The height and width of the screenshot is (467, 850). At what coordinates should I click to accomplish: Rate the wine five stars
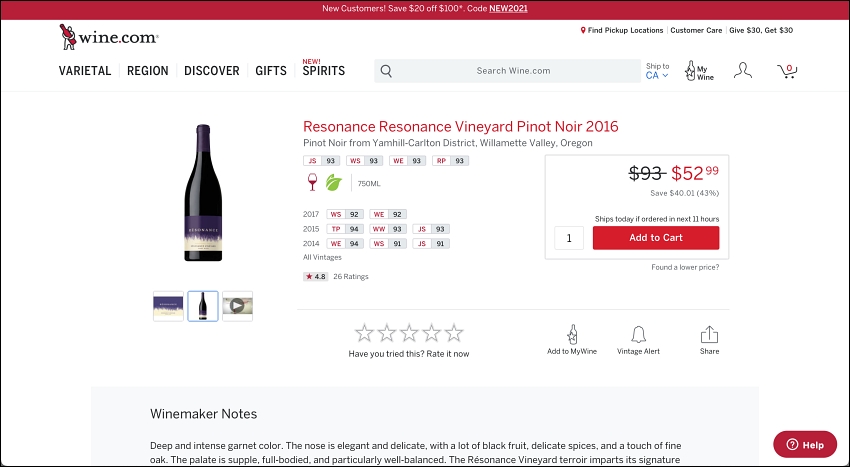454,332
